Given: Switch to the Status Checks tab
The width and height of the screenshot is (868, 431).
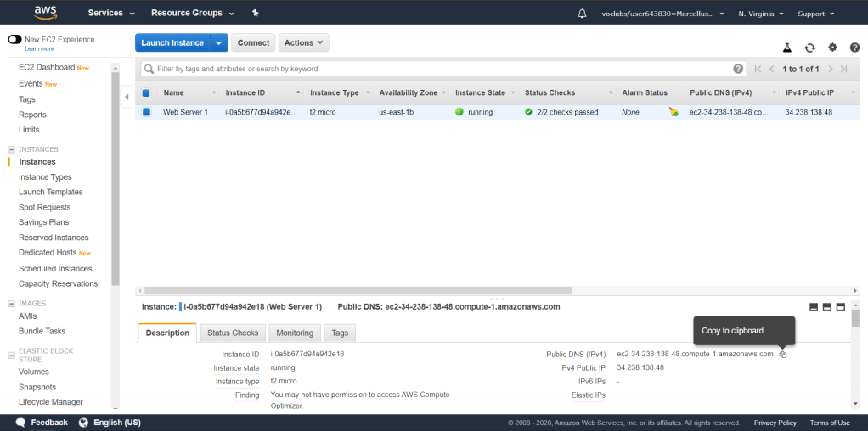Looking at the screenshot, I should pos(233,333).
